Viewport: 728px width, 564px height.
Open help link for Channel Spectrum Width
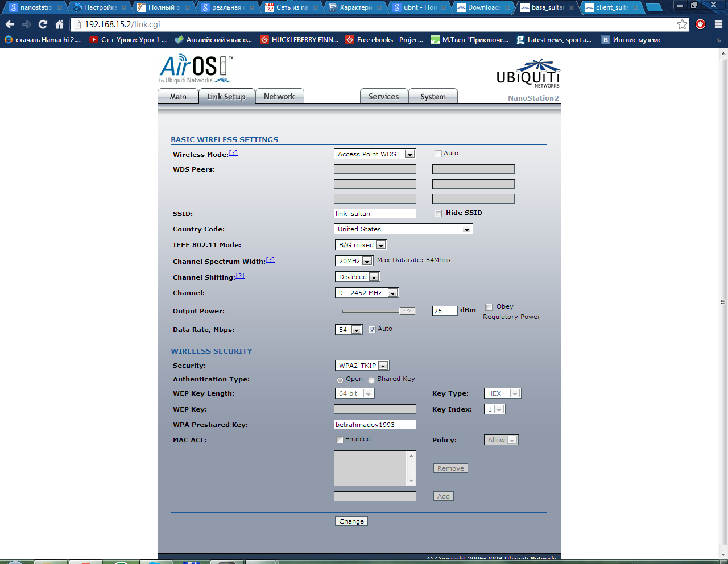click(270, 260)
